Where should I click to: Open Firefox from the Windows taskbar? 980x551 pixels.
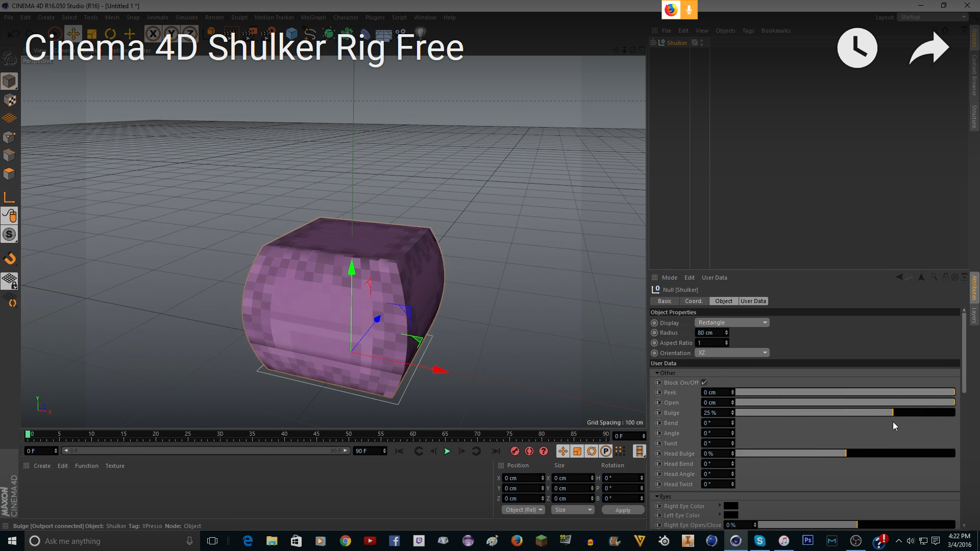click(517, 541)
